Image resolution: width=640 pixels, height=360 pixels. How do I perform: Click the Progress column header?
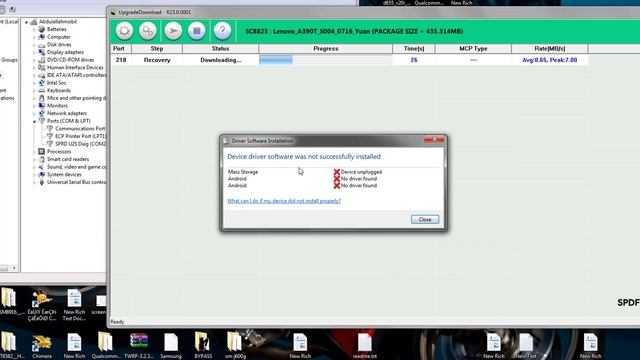tap(326, 49)
